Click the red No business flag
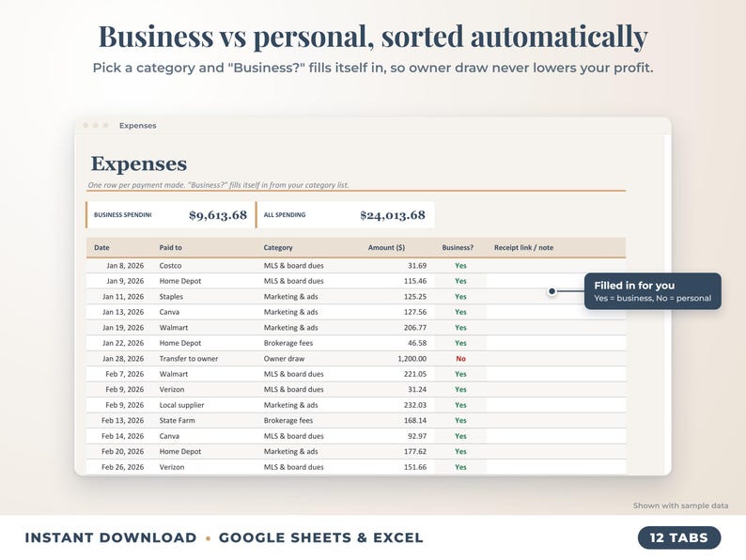746x560 pixels. coord(460,359)
